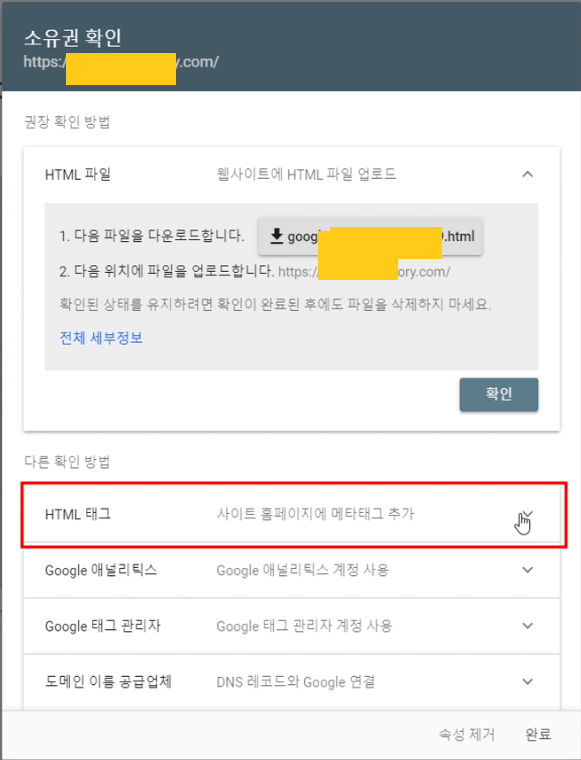Click the property URL under the title
The width and height of the screenshot is (581, 760).
click(121, 62)
